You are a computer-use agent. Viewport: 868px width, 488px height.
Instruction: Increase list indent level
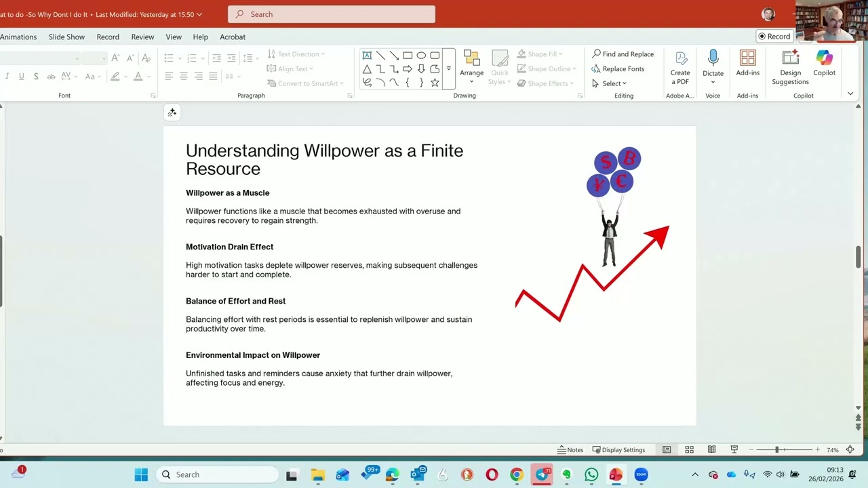point(231,58)
